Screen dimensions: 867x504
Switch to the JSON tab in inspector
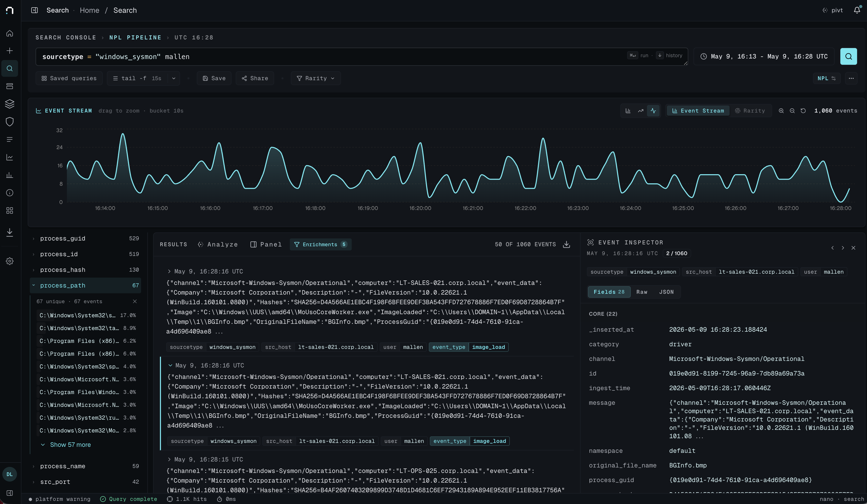(x=666, y=292)
